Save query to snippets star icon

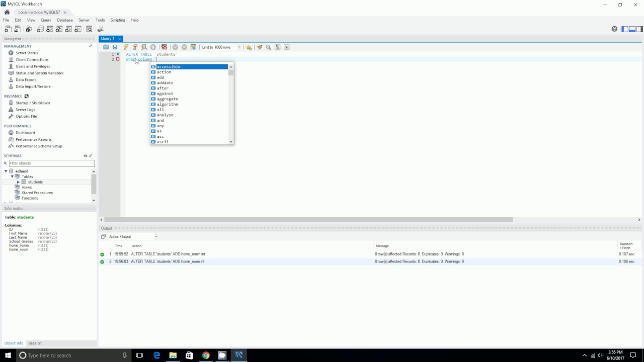click(x=249, y=47)
